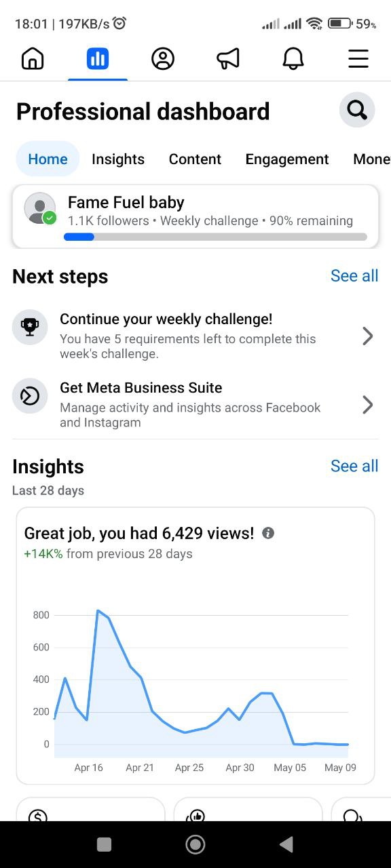391x868 pixels.
Task: Tap the views info icon
Action: (268, 533)
